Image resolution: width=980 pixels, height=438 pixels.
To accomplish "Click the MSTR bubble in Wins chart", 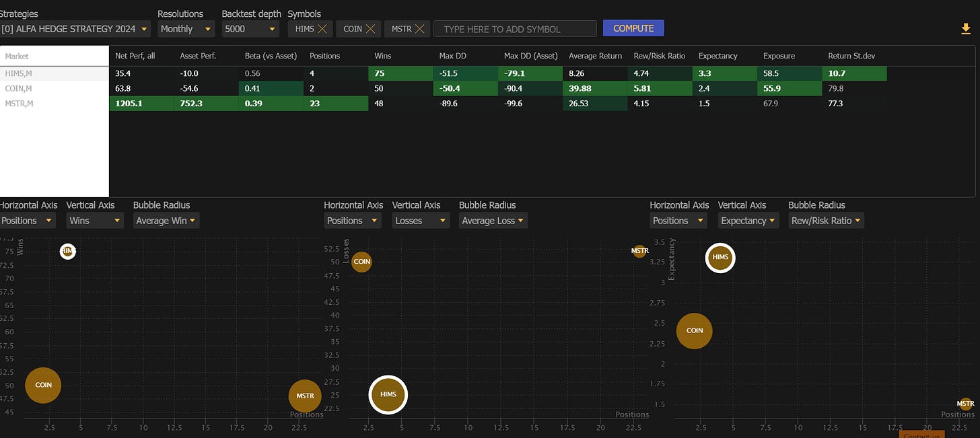I will [305, 396].
